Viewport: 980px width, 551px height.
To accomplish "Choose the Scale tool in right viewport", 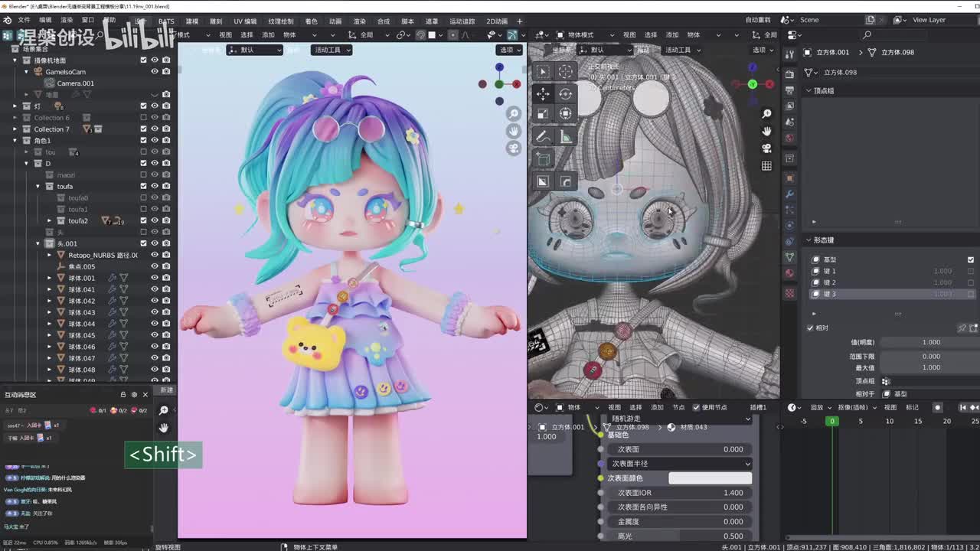I will [x=543, y=113].
